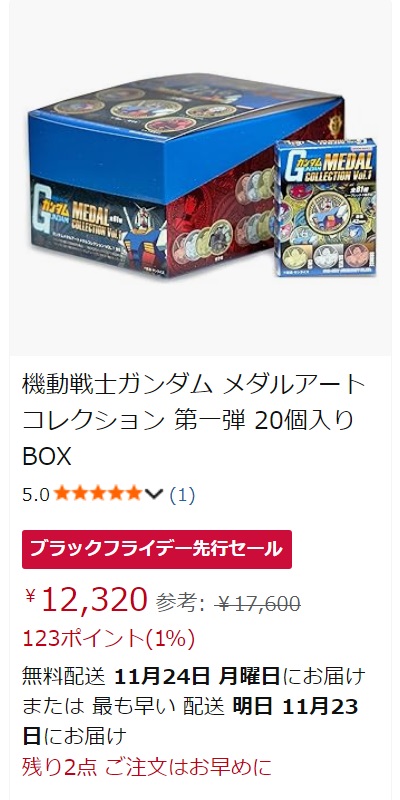
Task: Select the fastest delivery 明日 11月23日 date
Action: coord(190,721)
